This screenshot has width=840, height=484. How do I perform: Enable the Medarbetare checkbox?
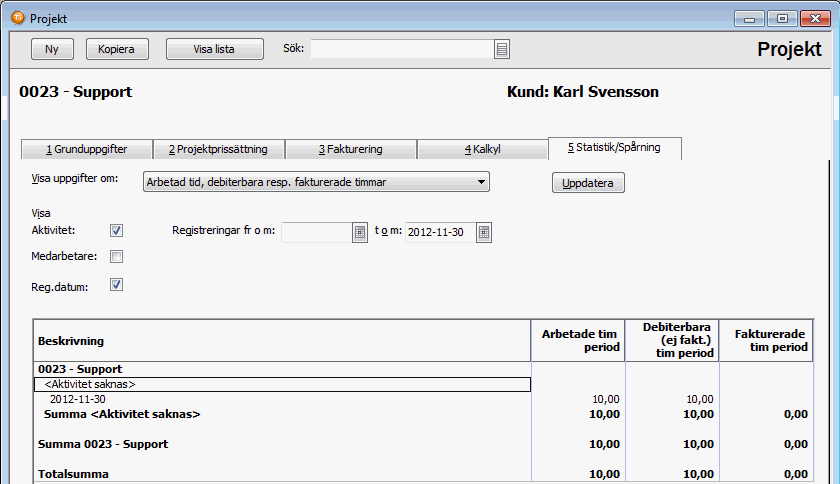[x=117, y=257]
